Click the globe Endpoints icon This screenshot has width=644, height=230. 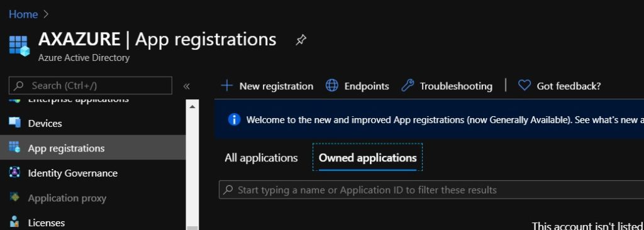tap(332, 85)
